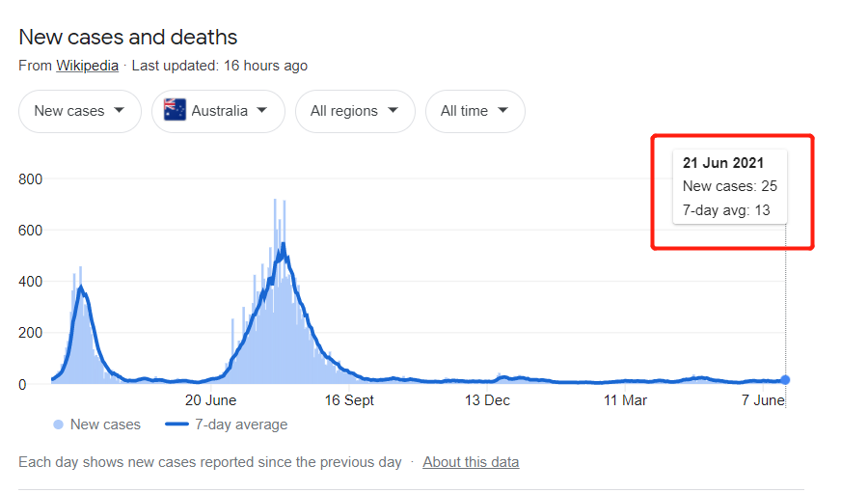Screen dimensions: 868x493
Task: Click the New cases legend dot
Action: [x=59, y=425]
